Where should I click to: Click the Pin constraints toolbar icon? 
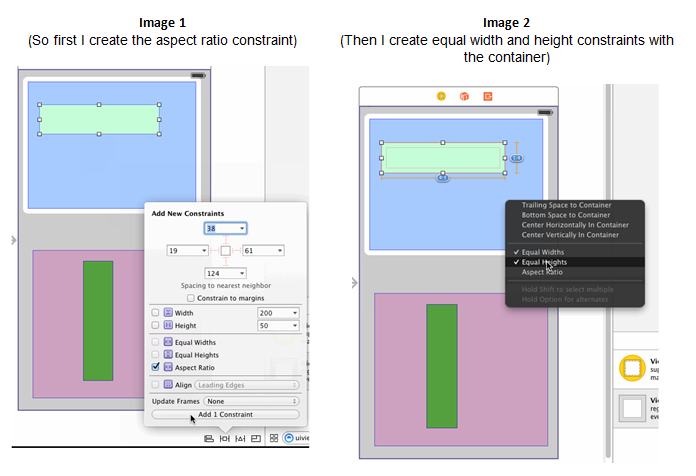click(x=225, y=438)
